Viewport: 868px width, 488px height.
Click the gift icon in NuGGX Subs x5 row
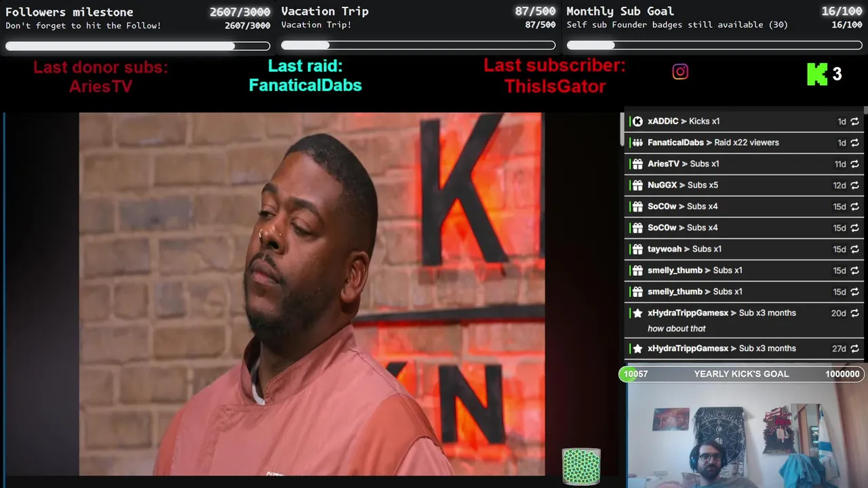click(637, 185)
